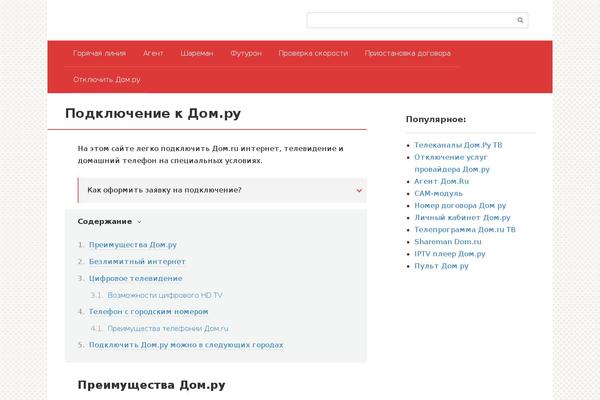
Task: Open the Проверка скорости menu item
Action: (x=313, y=54)
